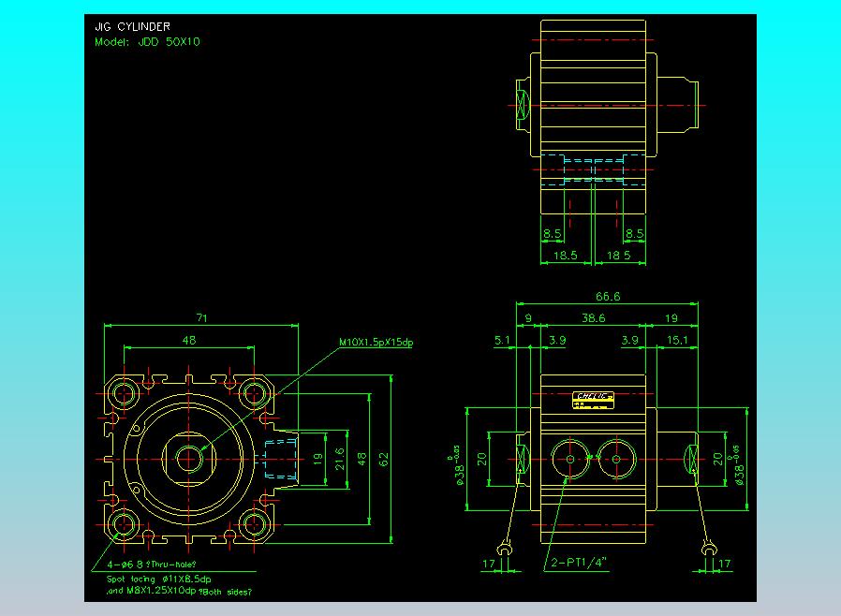841x616 pixels.
Task: Select the 19 dimension next to 38.6
Action: (671, 318)
